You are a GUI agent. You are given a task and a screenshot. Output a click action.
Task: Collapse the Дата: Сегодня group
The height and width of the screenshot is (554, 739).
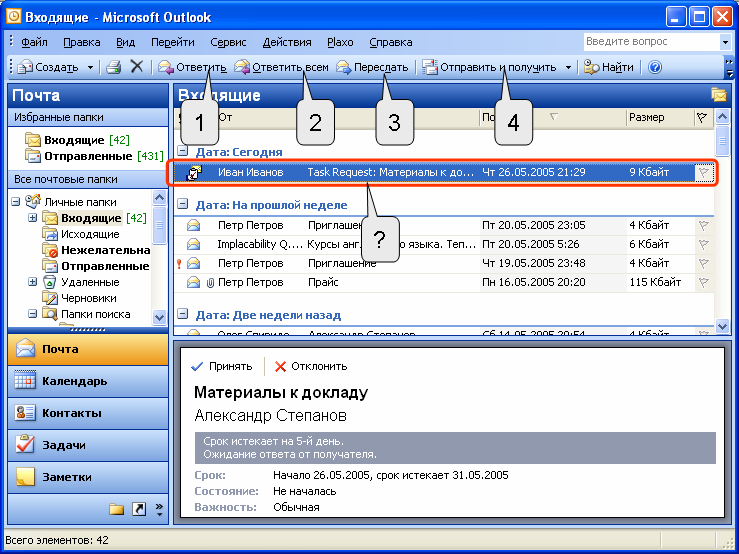click(182, 151)
